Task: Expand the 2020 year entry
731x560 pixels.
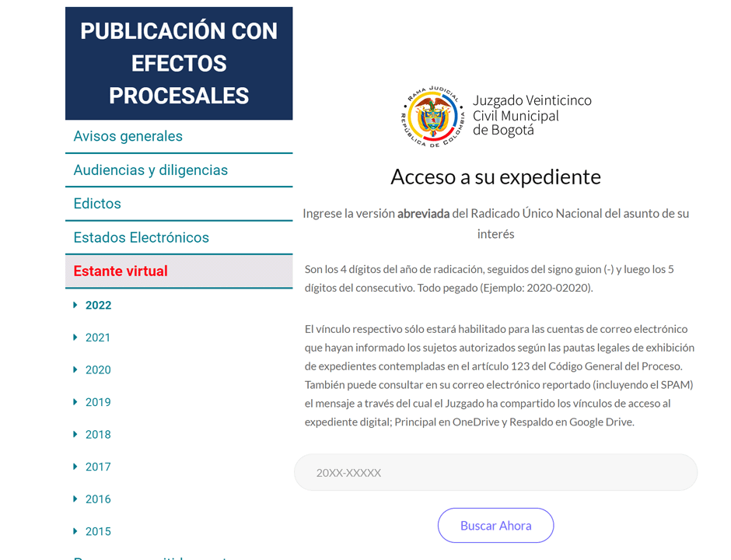Action: click(98, 369)
